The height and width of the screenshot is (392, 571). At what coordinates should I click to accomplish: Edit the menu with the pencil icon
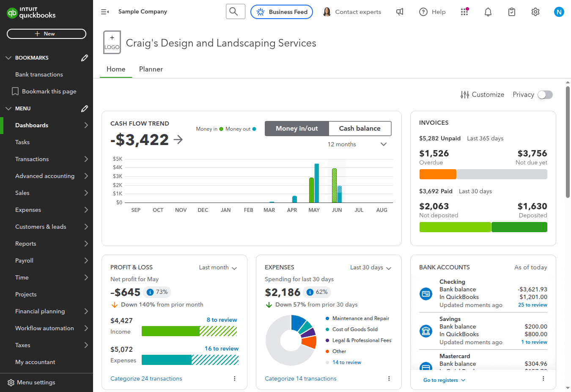point(85,109)
